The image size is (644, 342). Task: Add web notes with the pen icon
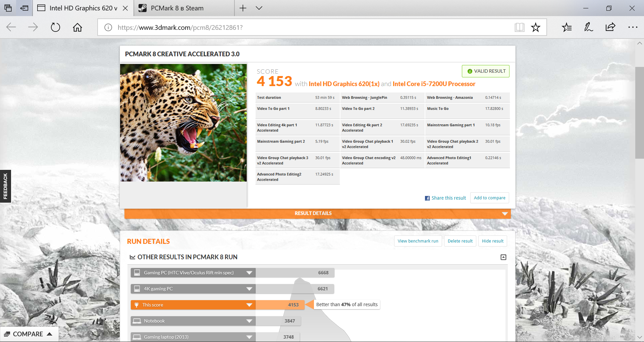(x=589, y=27)
